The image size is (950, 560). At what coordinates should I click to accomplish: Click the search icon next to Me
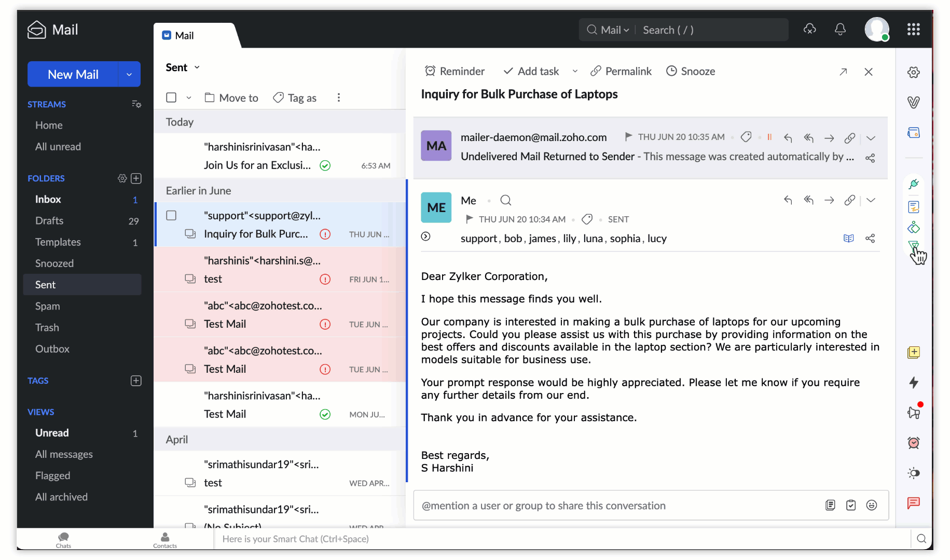coord(506,200)
